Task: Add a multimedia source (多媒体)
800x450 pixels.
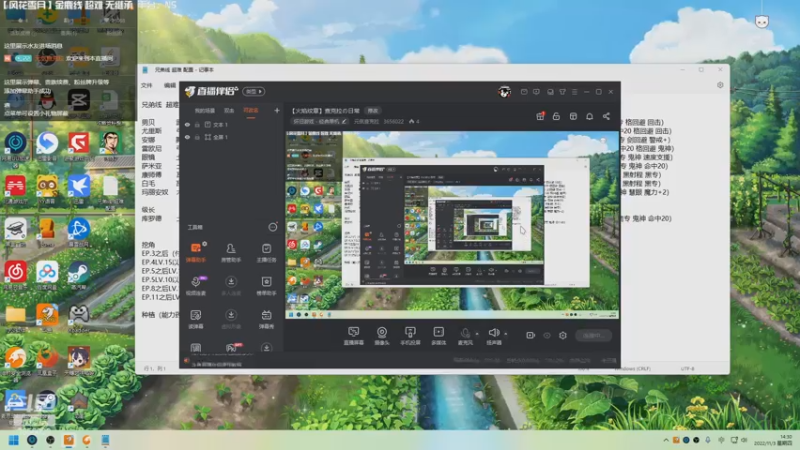Action: pos(438,336)
